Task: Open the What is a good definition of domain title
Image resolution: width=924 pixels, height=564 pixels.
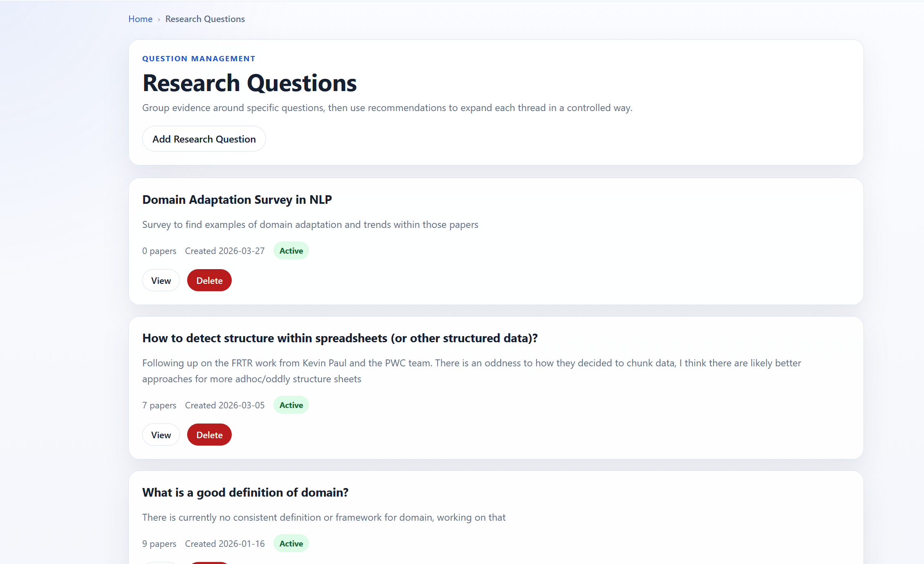Action: (245, 493)
